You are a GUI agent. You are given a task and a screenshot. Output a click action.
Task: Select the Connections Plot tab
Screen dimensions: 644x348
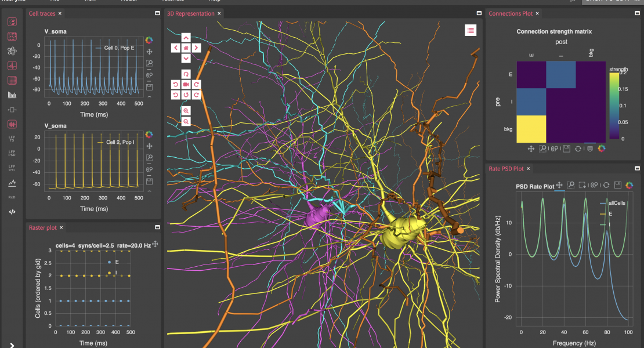pyautogui.click(x=510, y=13)
